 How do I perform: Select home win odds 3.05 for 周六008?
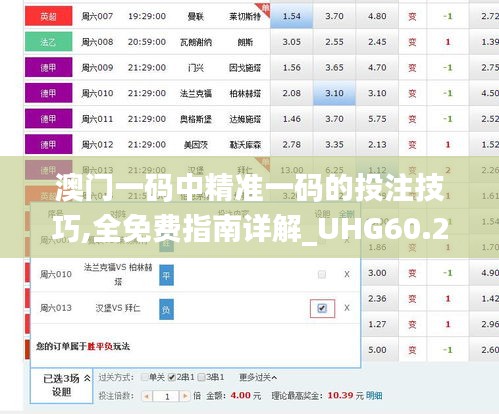(x=292, y=42)
